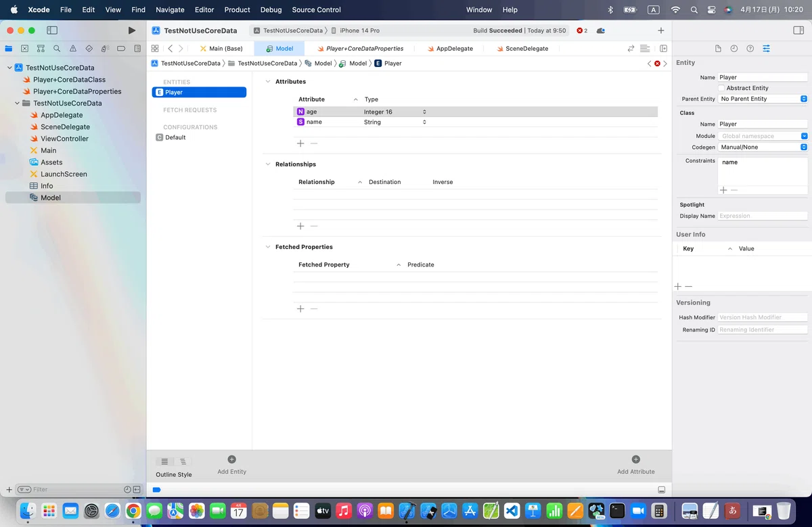This screenshot has width=812, height=527.
Task: Hide the navigator sidebar toggle icon
Action: click(52, 30)
